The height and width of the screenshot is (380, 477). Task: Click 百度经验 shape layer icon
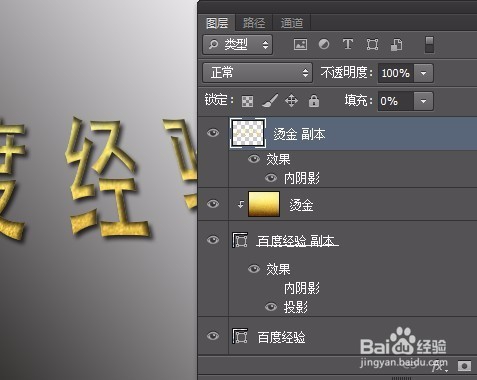240,336
